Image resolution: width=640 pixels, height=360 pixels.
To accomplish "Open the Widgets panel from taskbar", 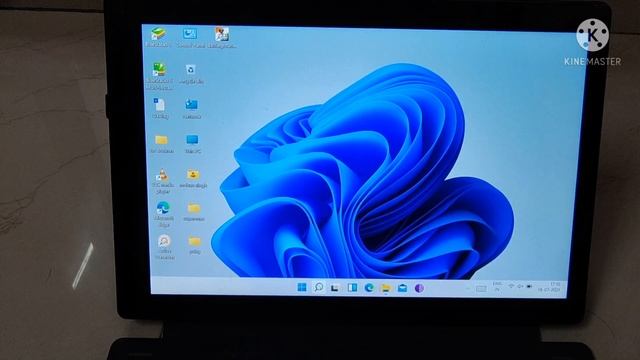I will coord(352,288).
